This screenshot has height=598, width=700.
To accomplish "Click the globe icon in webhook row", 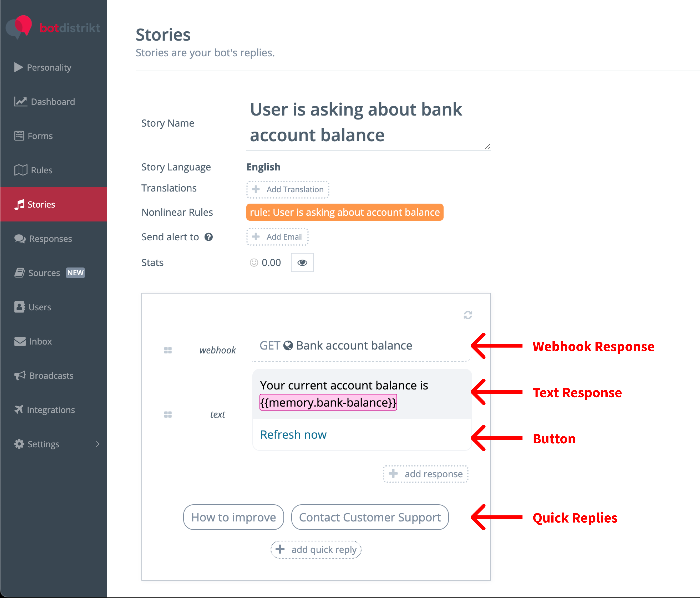I will click(288, 346).
